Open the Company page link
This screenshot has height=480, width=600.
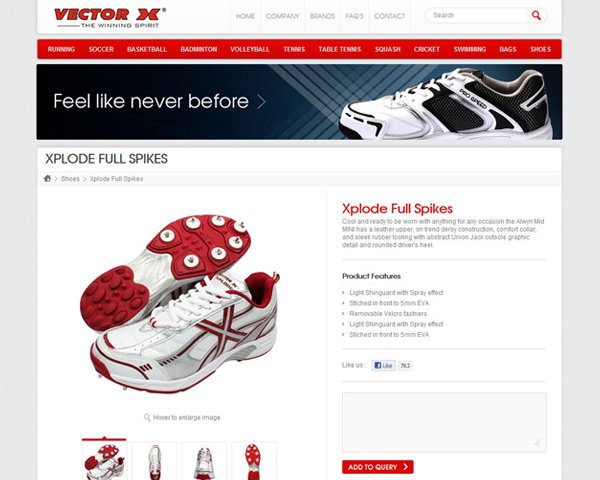coord(282,16)
